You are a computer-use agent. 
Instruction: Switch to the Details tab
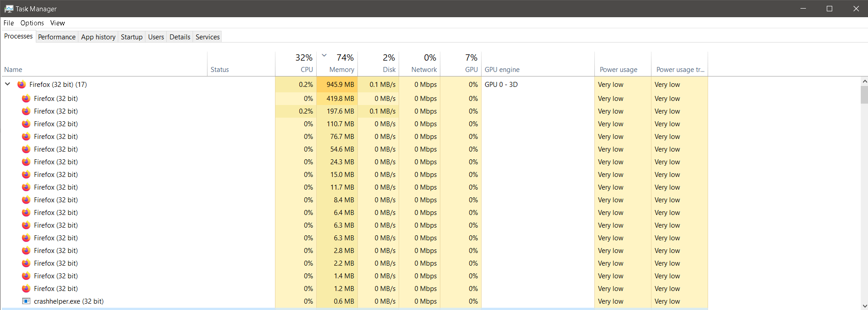180,37
